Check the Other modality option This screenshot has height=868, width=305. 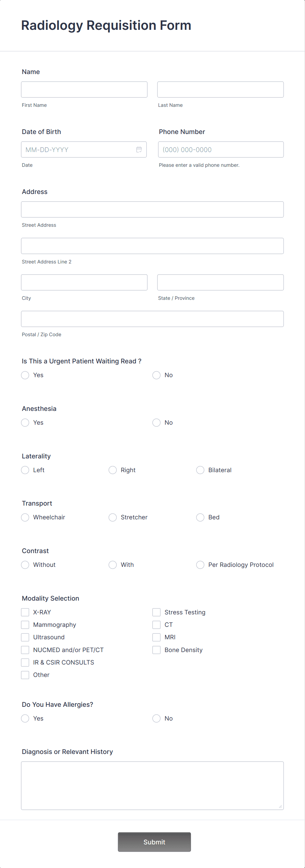25,675
